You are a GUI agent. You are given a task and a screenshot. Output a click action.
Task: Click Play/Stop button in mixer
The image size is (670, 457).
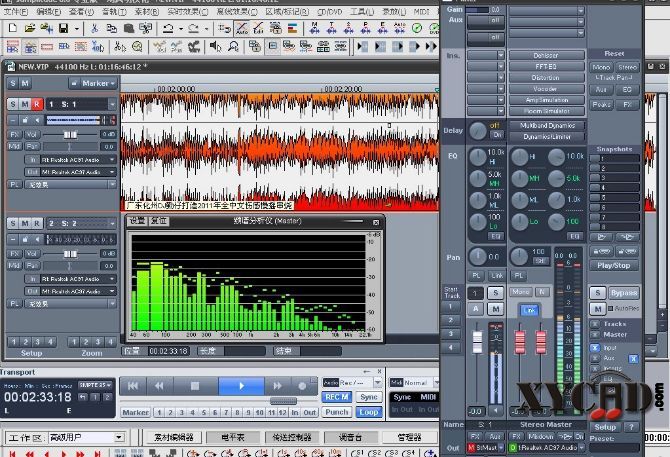pyautogui.click(x=614, y=265)
